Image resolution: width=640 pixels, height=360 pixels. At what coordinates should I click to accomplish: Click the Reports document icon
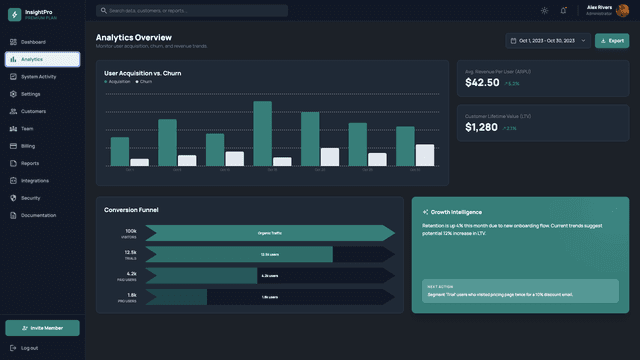pyautogui.click(x=13, y=163)
